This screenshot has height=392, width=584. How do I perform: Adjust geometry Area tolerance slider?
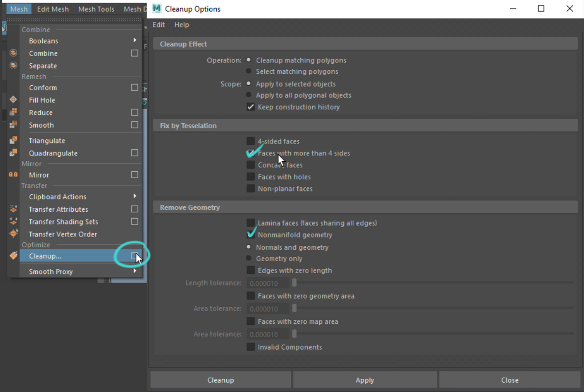pyautogui.click(x=294, y=308)
